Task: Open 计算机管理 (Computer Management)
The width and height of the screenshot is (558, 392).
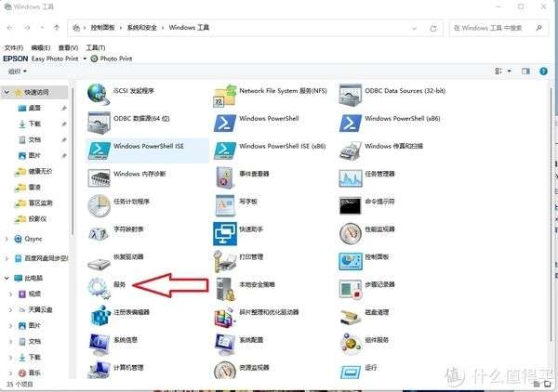Action: 116,371
